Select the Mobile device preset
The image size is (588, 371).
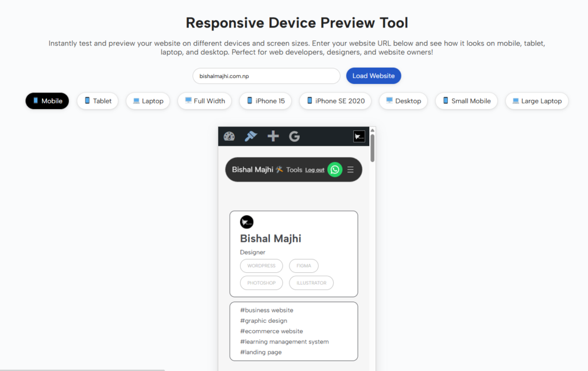47,101
